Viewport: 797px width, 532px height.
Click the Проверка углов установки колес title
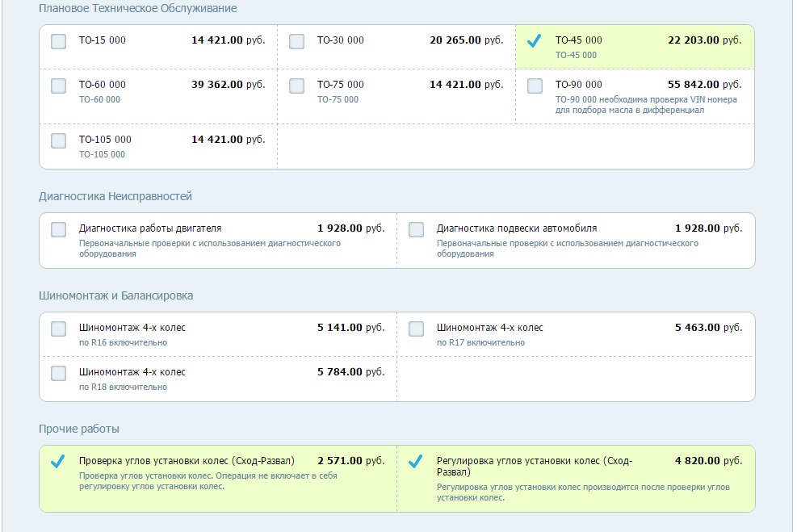click(x=187, y=461)
